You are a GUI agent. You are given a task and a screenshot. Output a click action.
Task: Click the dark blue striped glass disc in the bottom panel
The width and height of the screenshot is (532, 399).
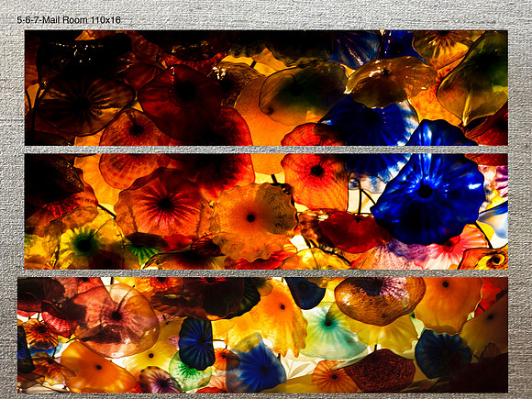click(197, 343)
